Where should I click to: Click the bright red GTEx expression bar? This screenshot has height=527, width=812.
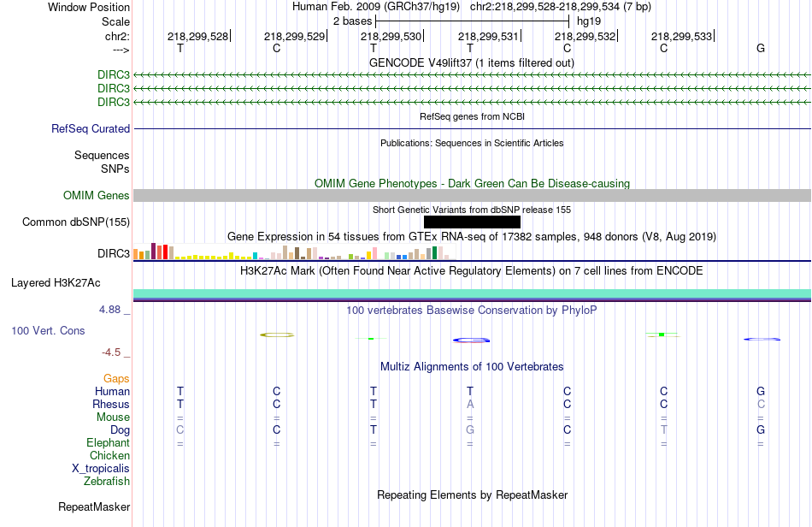click(165, 252)
